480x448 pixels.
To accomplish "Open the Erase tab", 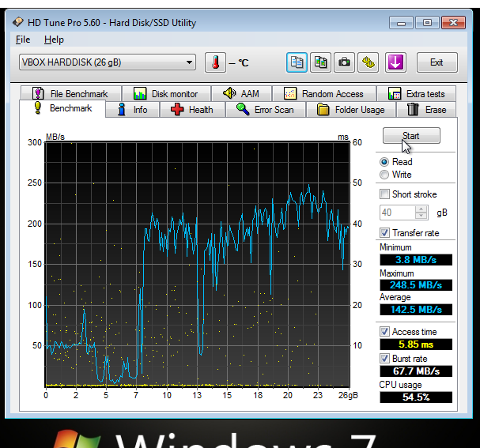I will click(426, 110).
